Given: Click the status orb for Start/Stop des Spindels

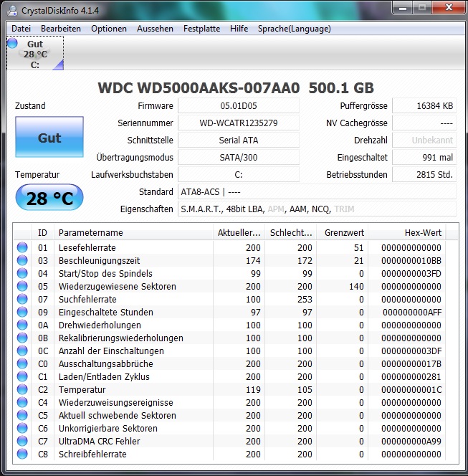Looking at the screenshot, I should pos(22,273).
